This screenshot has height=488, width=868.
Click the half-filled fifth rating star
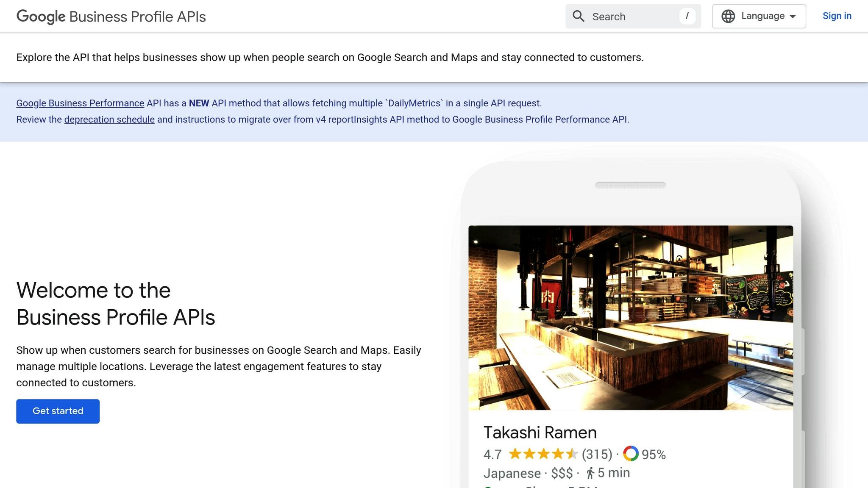pos(573,454)
